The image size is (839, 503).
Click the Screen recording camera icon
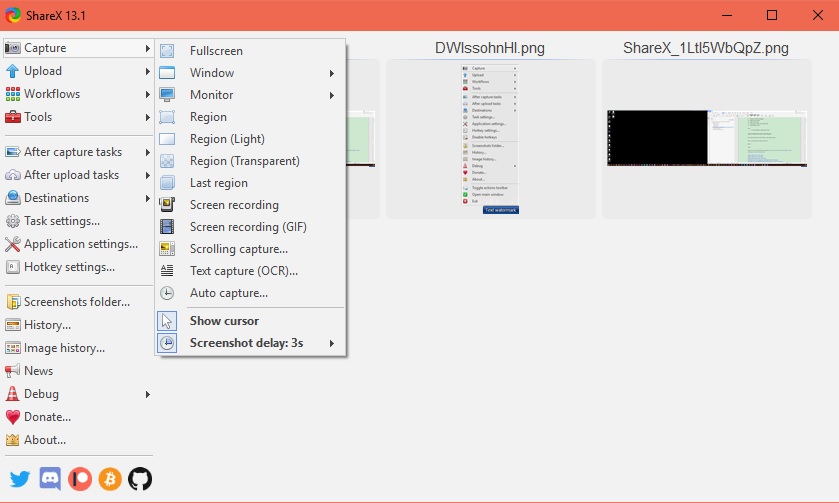(x=167, y=204)
